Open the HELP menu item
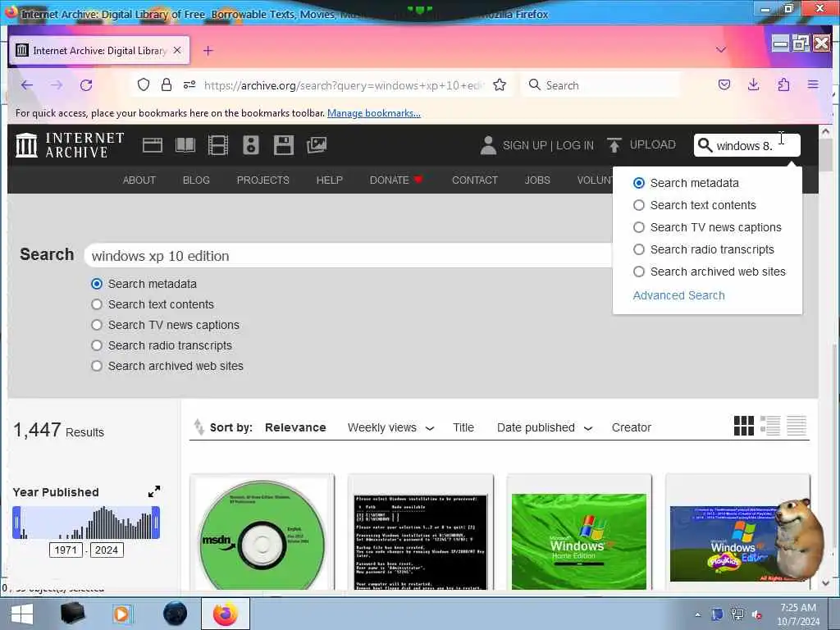This screenshot has width=840, height=630. point(330,180)
